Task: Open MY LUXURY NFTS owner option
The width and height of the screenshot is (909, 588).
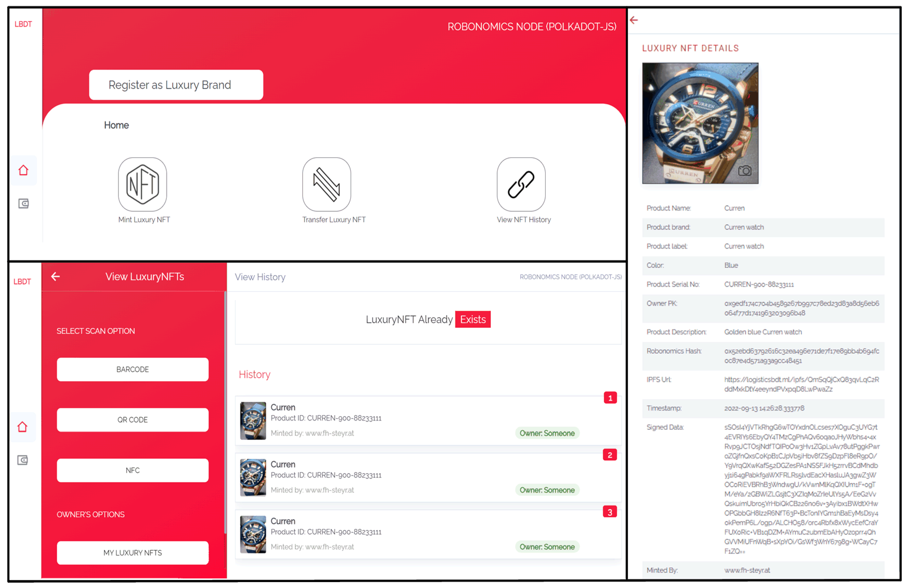Action: [x=133, y=553]
